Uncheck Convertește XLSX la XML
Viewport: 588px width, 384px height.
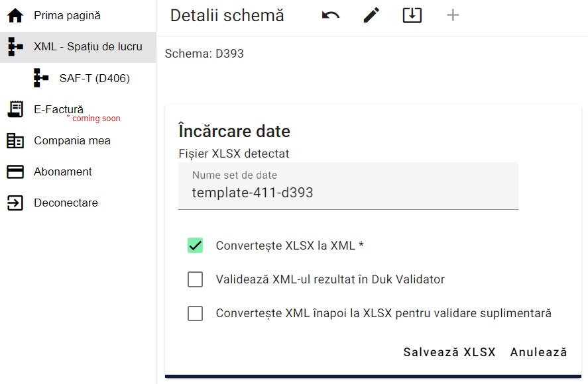(195, 245)
